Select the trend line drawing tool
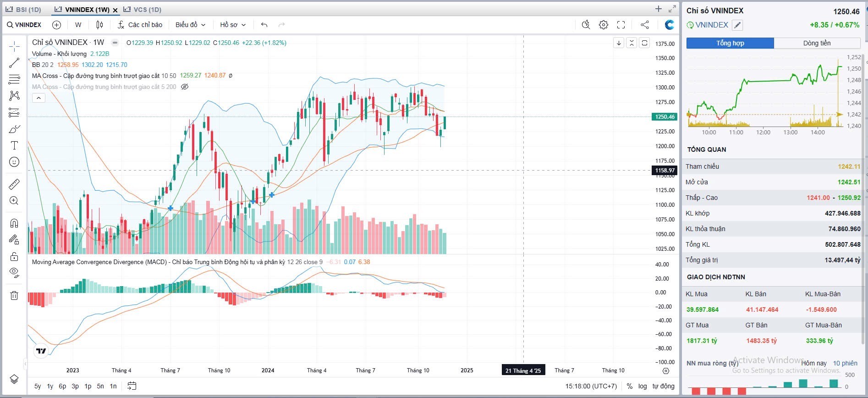868x398 pixels. click(14, 63)
